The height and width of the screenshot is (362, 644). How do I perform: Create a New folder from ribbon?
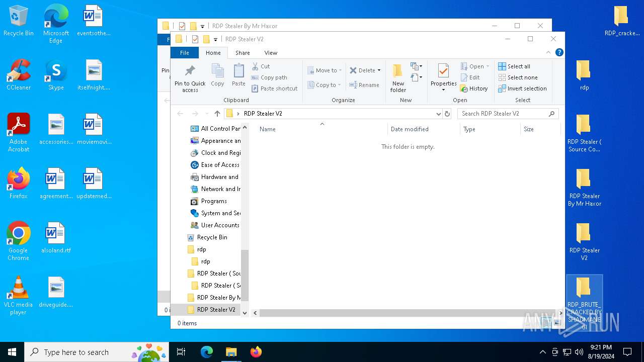point(398,78)
